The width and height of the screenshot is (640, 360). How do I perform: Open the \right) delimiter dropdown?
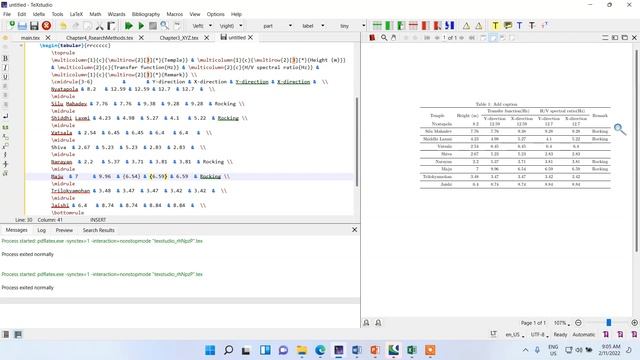click(x=241, y=26)
